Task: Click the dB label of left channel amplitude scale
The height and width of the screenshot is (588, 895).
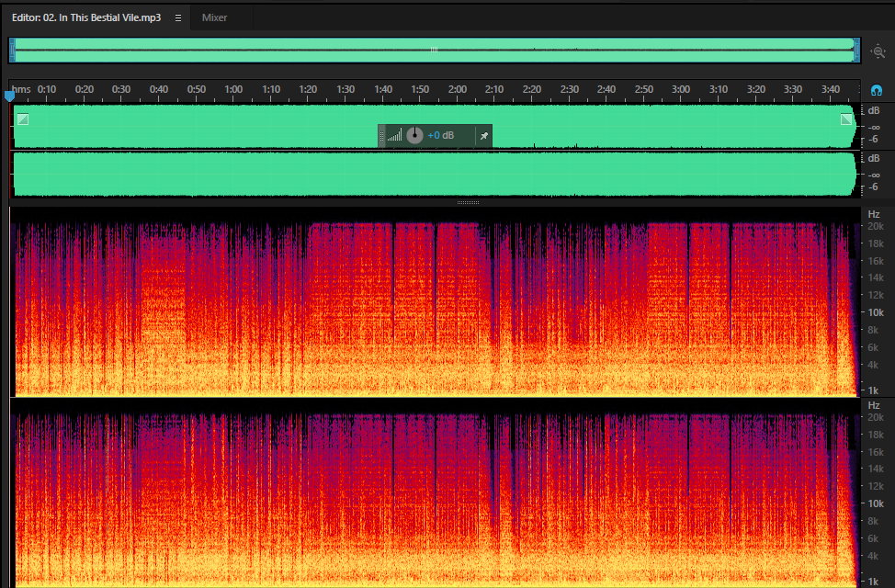Action: 873,110
